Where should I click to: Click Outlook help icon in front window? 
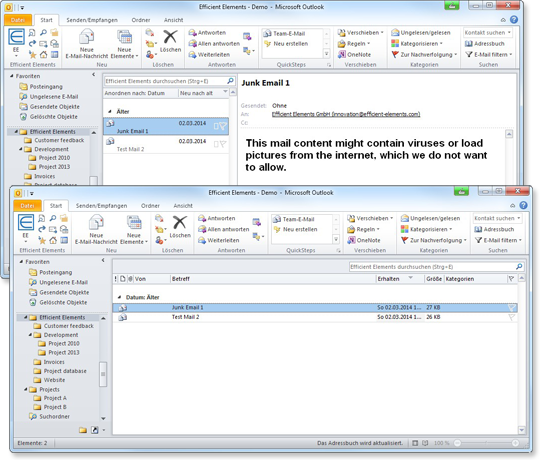(x=523, y=205)
